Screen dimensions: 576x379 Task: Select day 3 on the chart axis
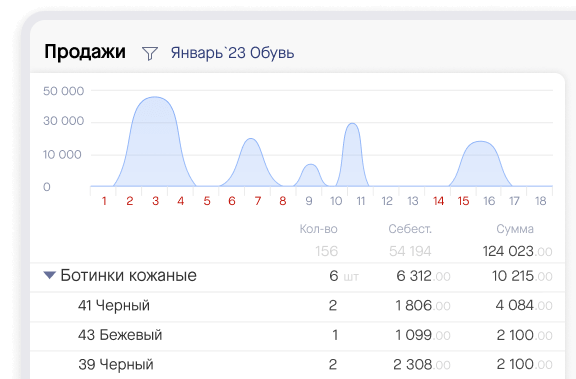click(x=155, y=201)
